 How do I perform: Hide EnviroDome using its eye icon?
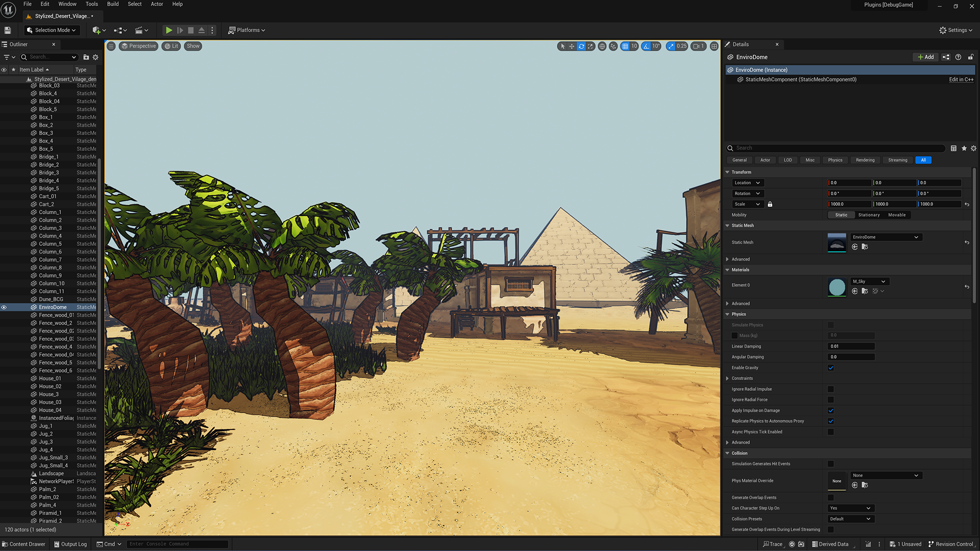point(4,307)
